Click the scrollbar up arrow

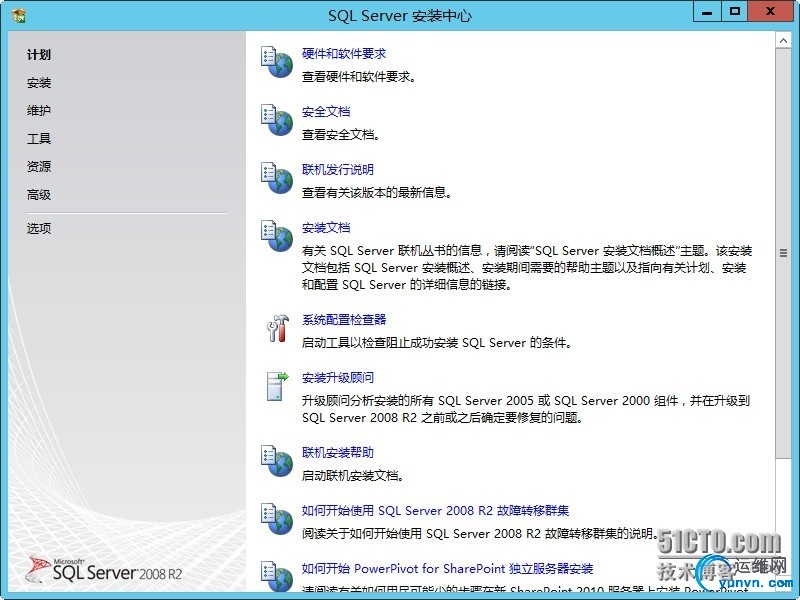click(783, 40)
